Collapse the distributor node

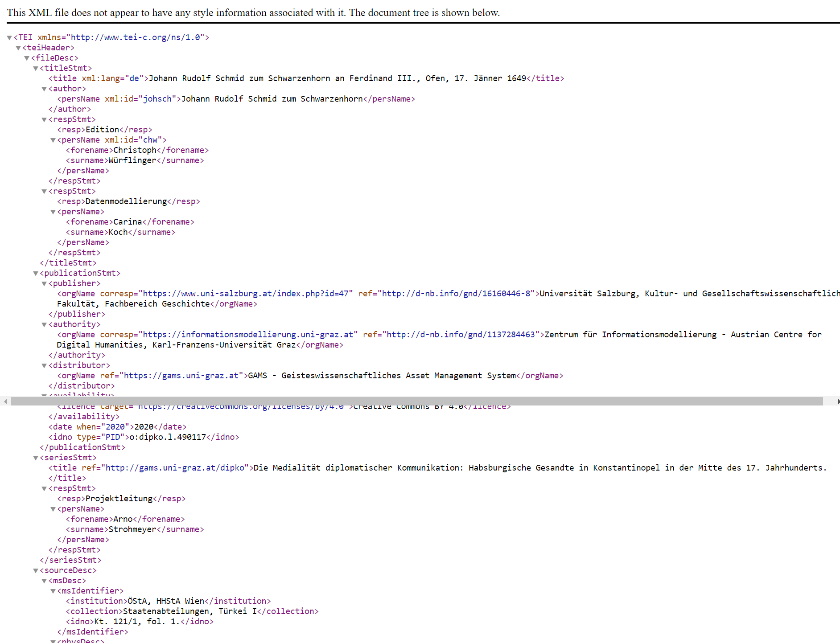(x=44, y=365)
